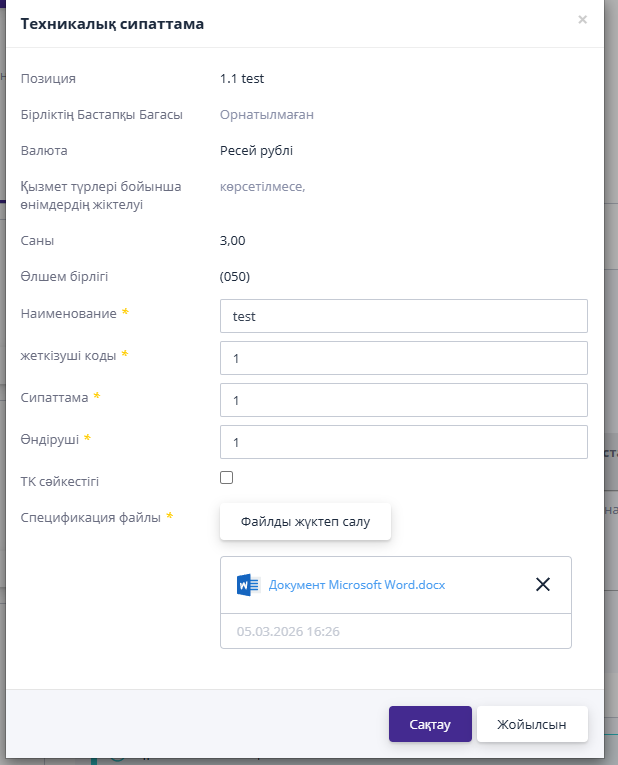The height and width of the screenshot is (765, 618).
Task: Open the Документ Microsoft Word.docx link
Action: 357,585
